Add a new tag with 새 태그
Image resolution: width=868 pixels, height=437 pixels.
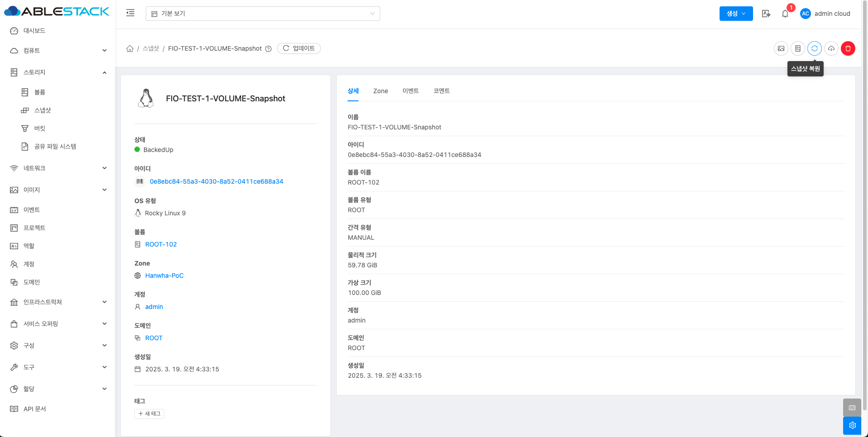point(149,413)
